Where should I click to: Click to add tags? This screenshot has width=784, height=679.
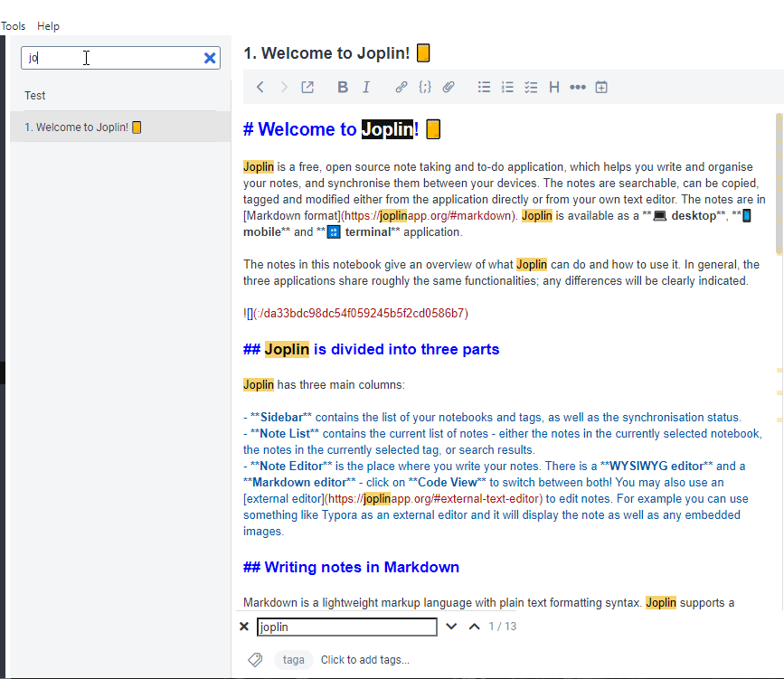click(x=365, y=660)
